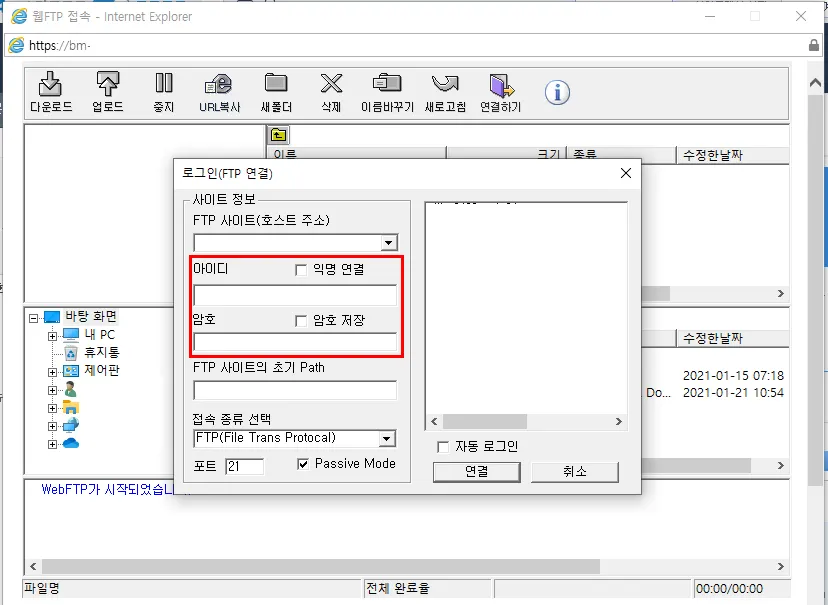The height and width of the screenshot is (605, 828).
Task: Check the 암호 저장 save password box
Action: coord(301,321)
